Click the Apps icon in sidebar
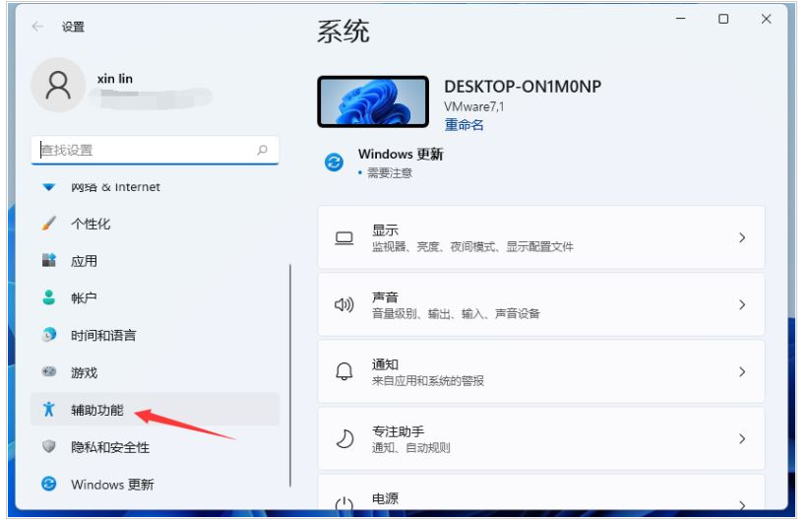Viewport: 812px width, 524px height. [49, 261]
